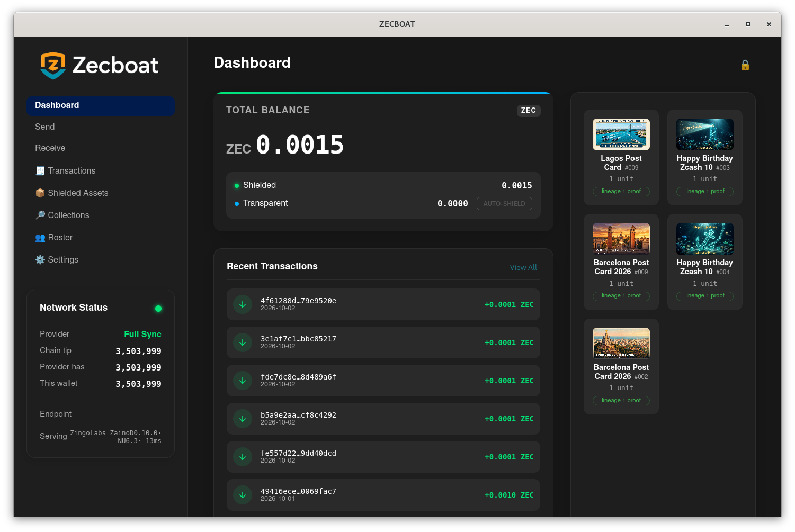Screen dimensions: 795x532
Task: Click the receive arrow icon for 4f61288d…79e9520e
Action: 243,304
